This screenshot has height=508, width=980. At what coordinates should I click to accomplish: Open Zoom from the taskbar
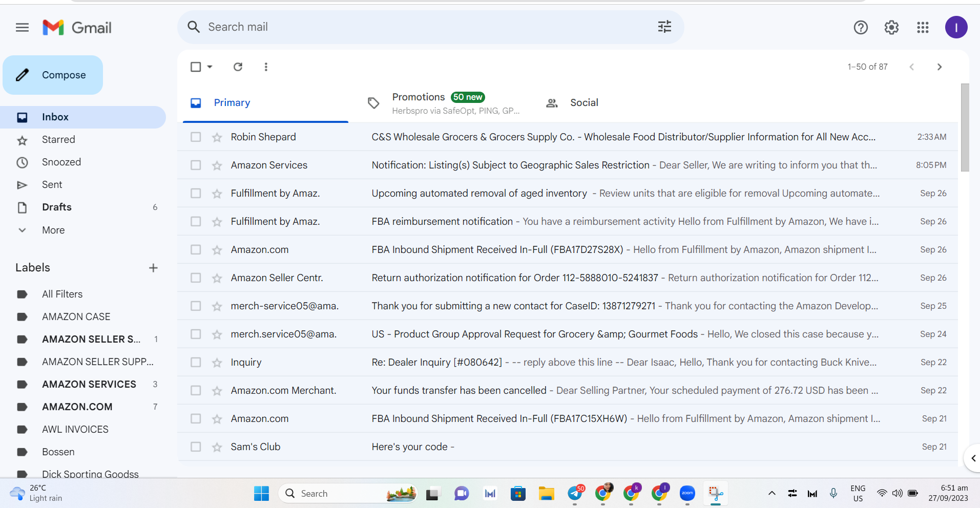pos(687,494)
